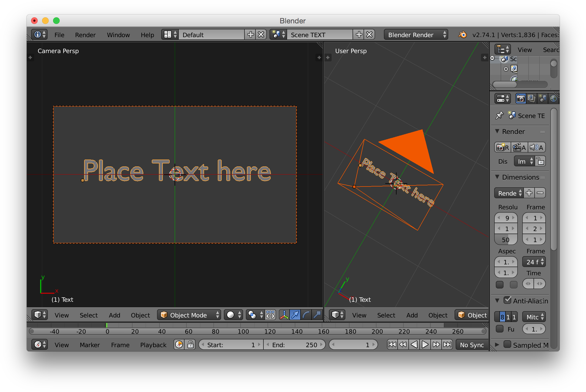Delete the Default screen layout
This screenshot has width=586, height=392.
261,35
